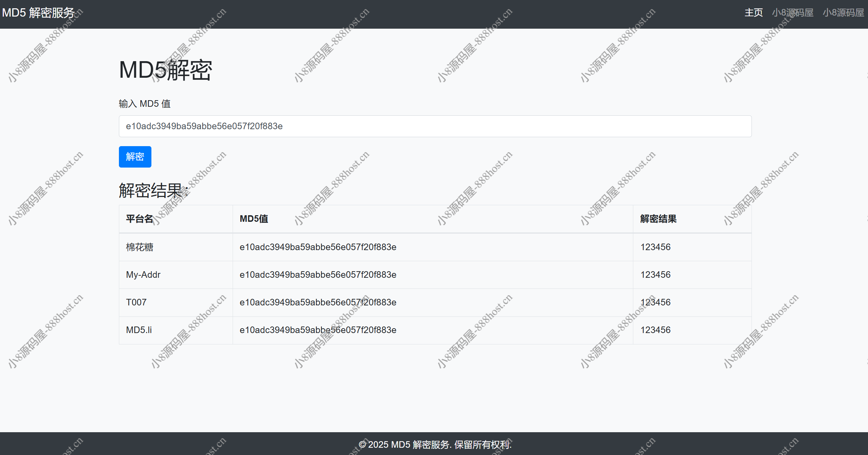Click the MD5值 column header
The image size is (868, 455).
coord(253,220)
